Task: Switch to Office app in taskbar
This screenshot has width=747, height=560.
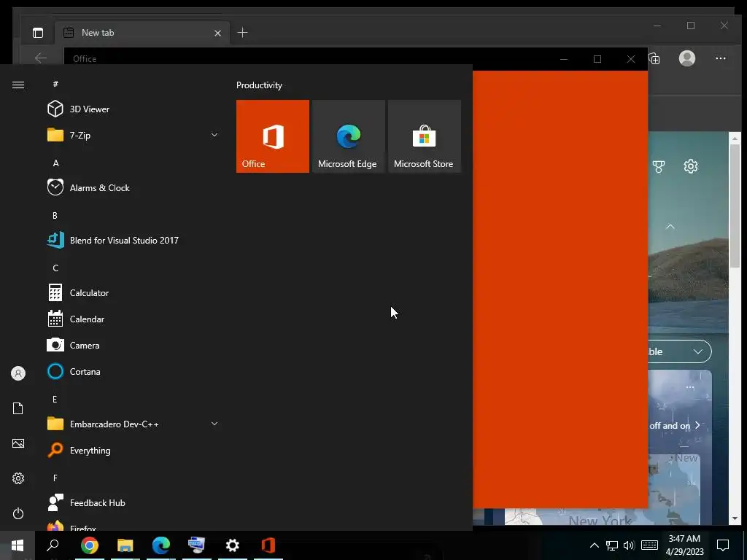Action: [x=268, y=545]
